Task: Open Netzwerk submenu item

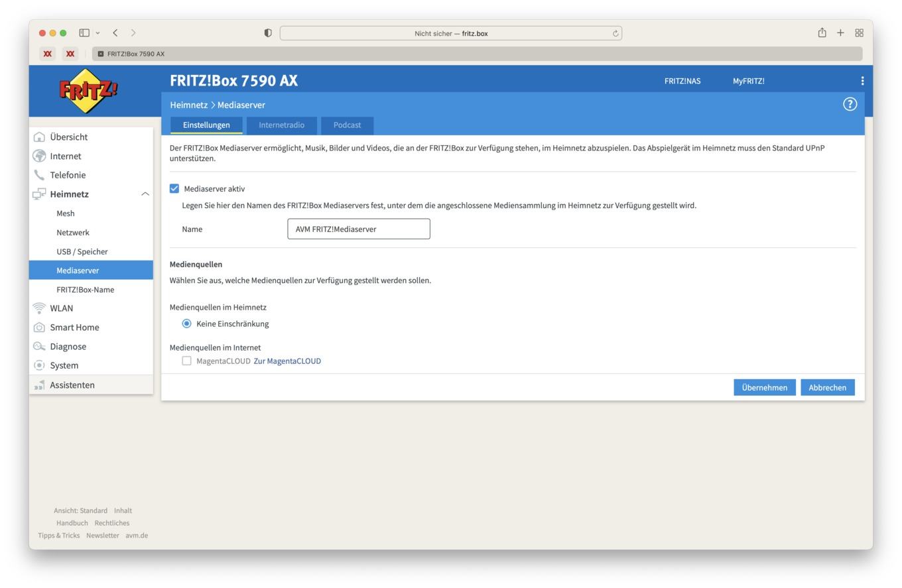Action: click(73, 233)
